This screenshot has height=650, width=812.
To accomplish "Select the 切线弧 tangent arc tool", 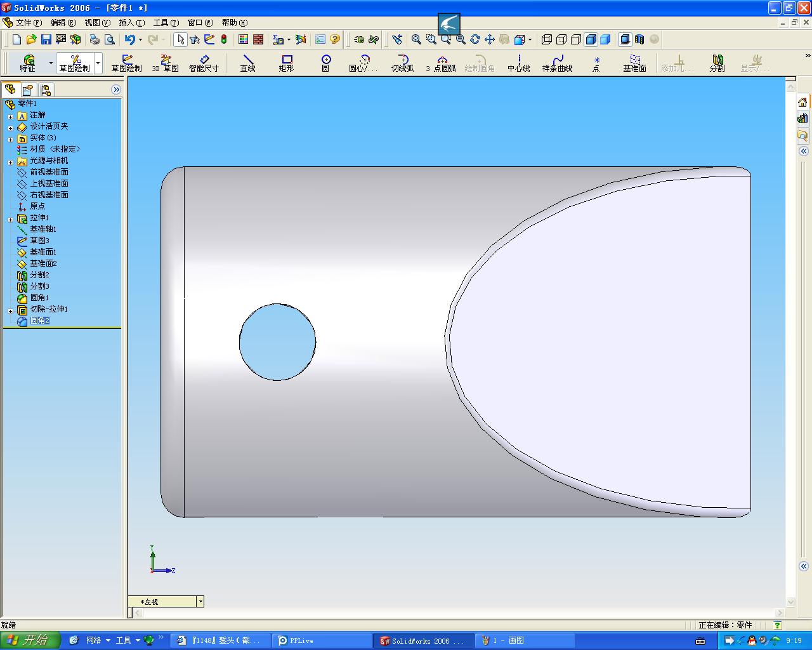I will pyautogui.click(x=403, y=63).
